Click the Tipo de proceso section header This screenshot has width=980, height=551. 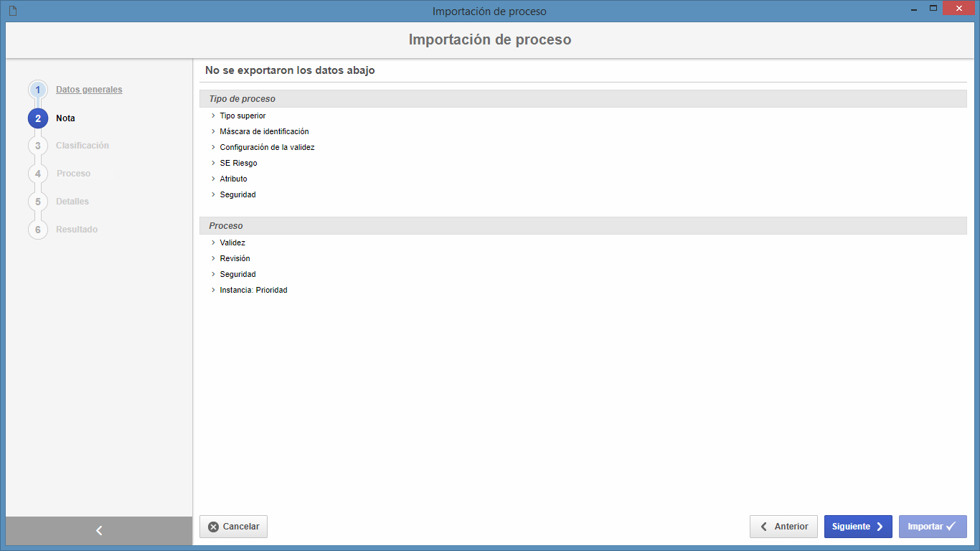point(583,99)
